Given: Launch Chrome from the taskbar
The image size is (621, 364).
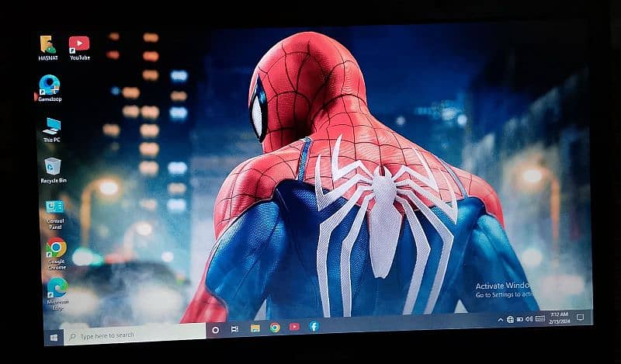Looking at the screenshot, I should coord(275,328).
